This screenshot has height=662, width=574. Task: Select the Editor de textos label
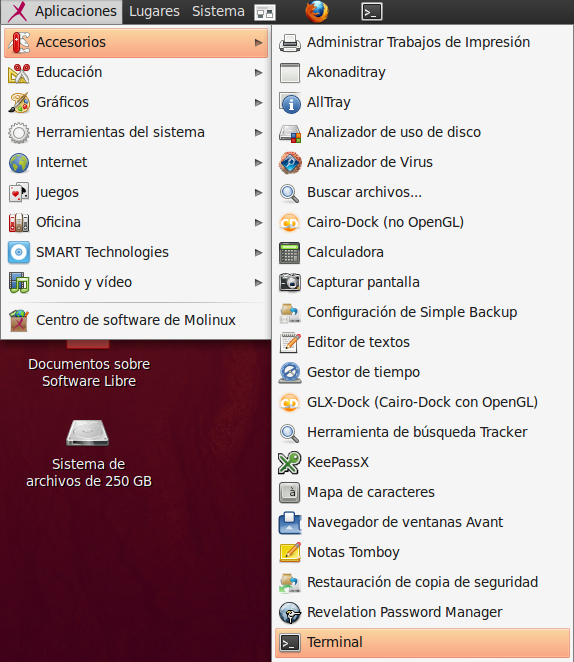358,342
